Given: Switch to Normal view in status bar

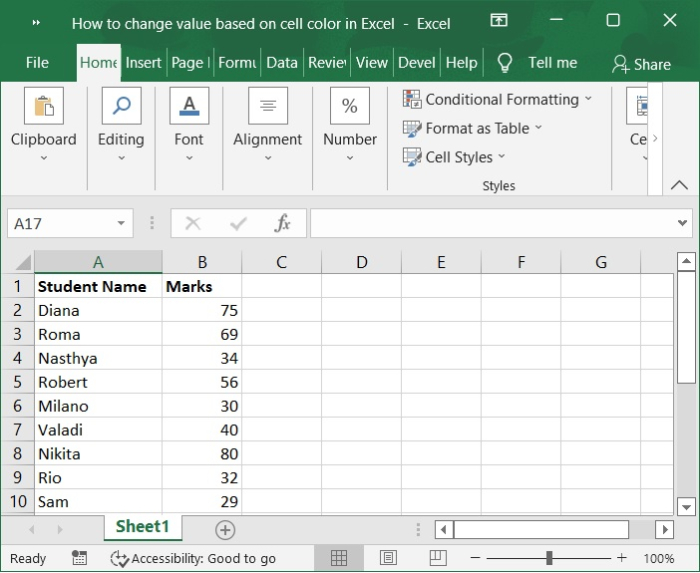Looking at the screenshot, I should [339, 558].
